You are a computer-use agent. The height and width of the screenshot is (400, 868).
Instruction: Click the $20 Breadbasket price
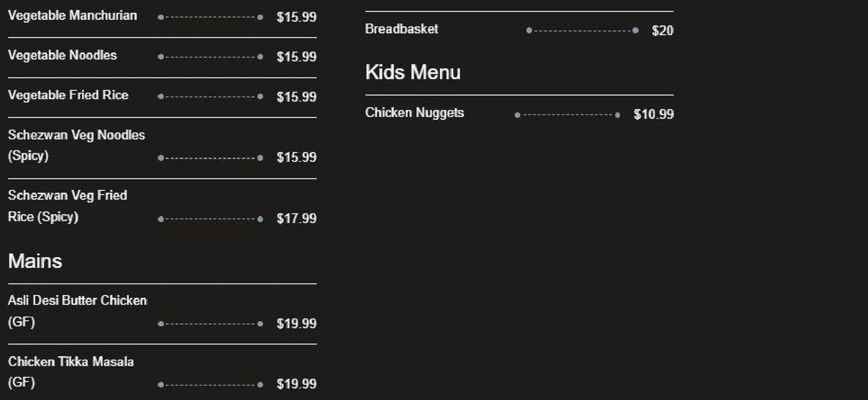pos(663,31)
